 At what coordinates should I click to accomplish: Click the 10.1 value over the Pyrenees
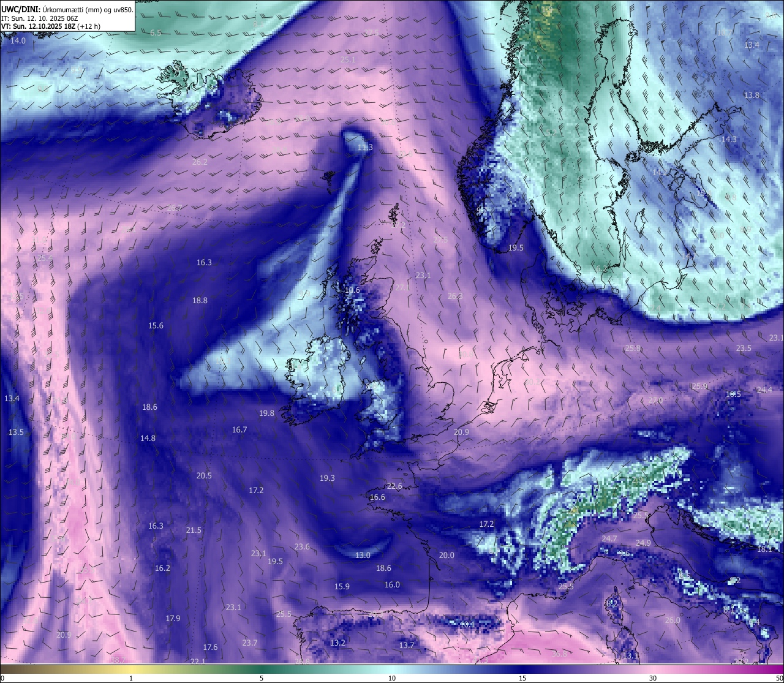coord(467,624)
